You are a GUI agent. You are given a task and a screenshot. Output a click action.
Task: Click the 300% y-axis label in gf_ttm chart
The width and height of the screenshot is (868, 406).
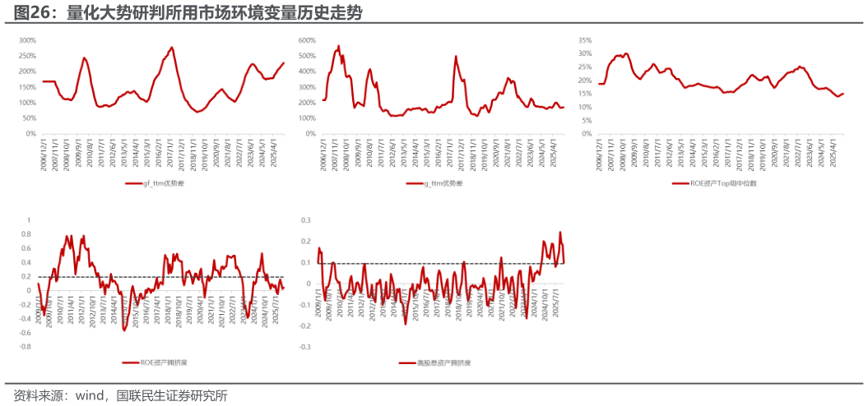click(x=26, y=40)
